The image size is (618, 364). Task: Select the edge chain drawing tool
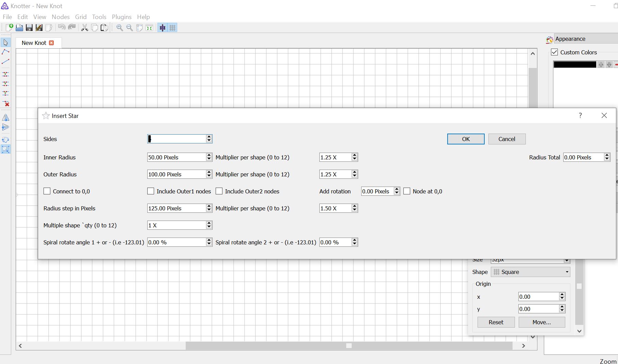click(x=5, y=52)
